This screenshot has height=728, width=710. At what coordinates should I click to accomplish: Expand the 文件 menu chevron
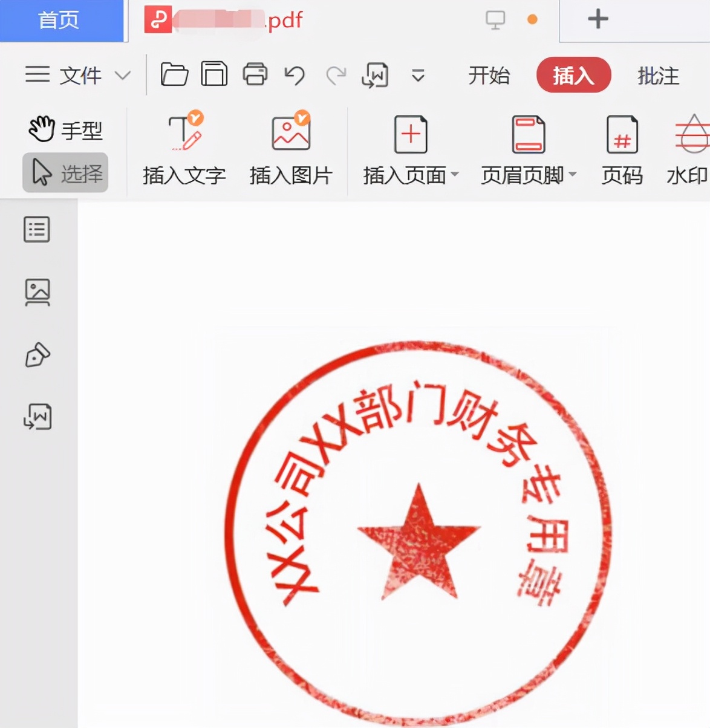tap(123, 75)
